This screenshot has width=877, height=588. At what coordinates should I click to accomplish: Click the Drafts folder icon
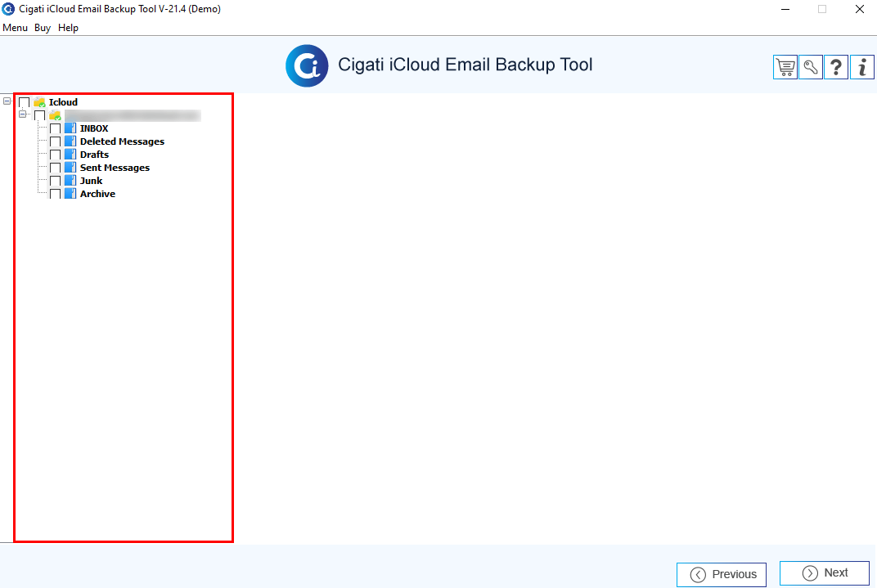pos(70,155)
